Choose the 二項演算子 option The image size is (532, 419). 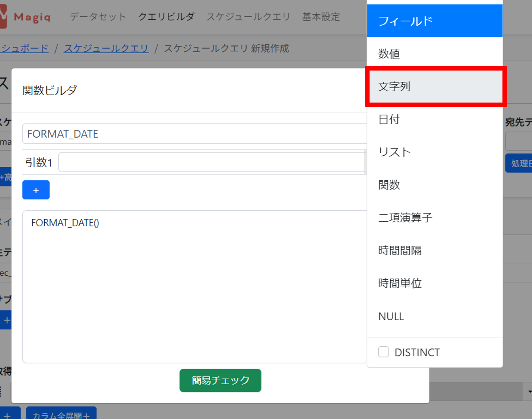click(434, 218)
